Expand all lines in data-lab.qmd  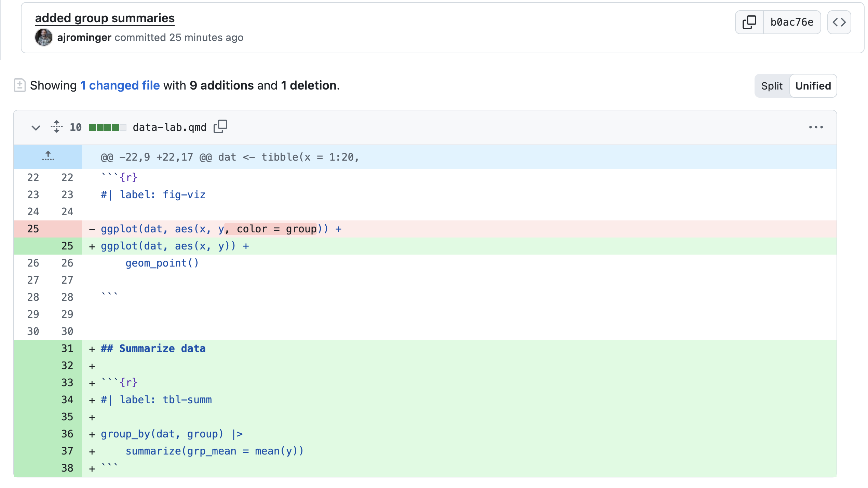tap(57, 127)
